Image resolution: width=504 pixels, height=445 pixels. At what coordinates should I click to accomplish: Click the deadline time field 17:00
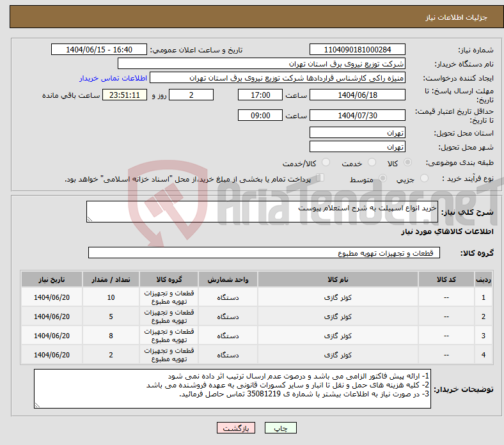tap(260, 95)
